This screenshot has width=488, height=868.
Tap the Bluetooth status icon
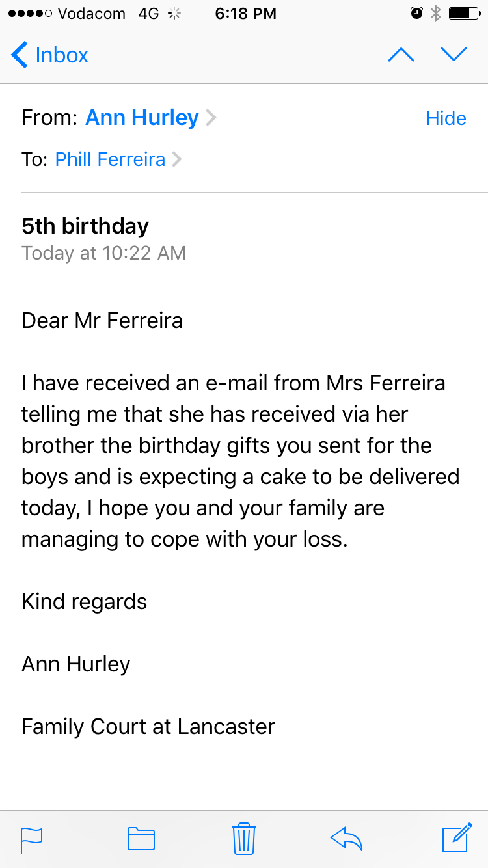pyautogui.click(x=436, y=14)
